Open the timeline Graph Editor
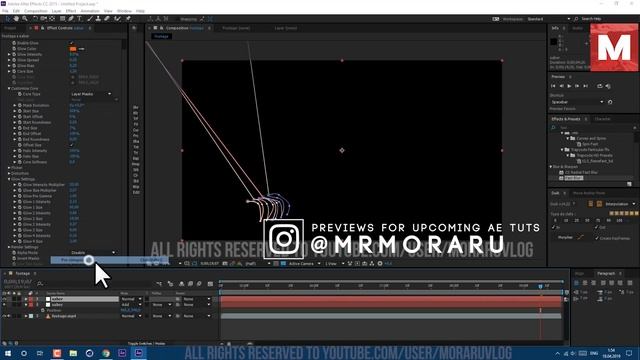This screenshot has width=640, height=360. click(210, 284)
